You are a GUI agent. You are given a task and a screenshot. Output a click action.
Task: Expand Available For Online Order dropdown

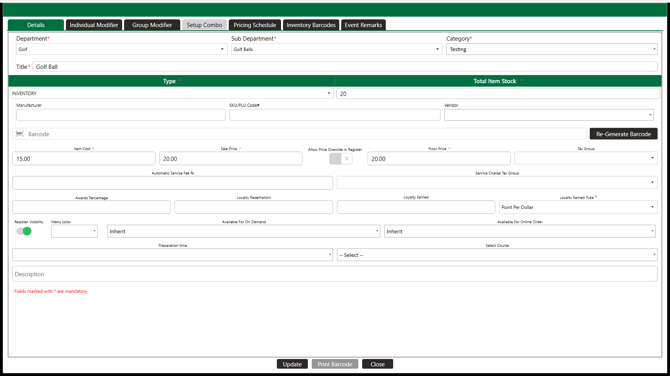pyautogui.click(x=520, y=231)
